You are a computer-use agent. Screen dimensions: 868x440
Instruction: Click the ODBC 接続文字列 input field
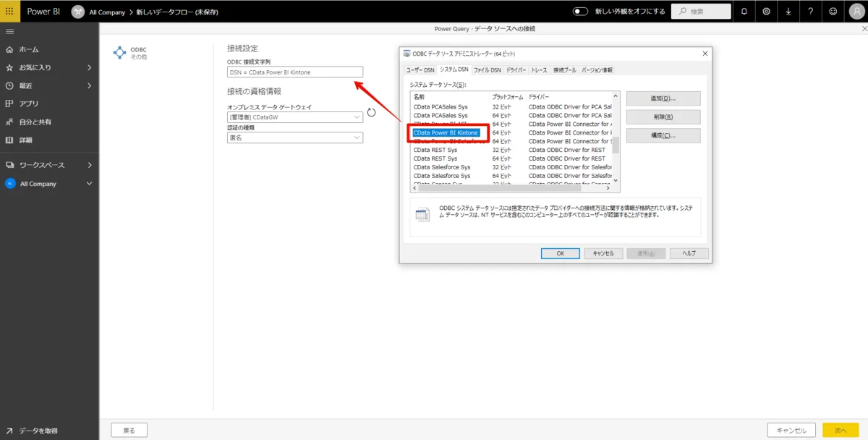pyautogui.click(x=294, y=72)
